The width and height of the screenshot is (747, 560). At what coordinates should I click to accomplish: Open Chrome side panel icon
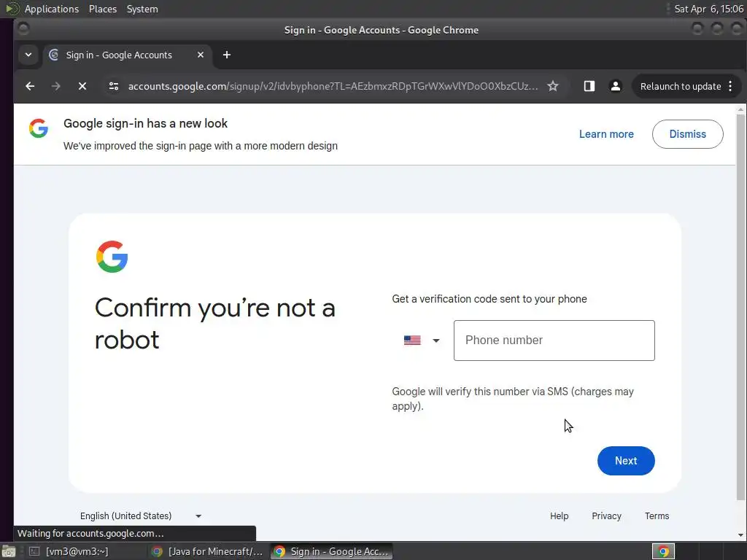tap(589, 86)
